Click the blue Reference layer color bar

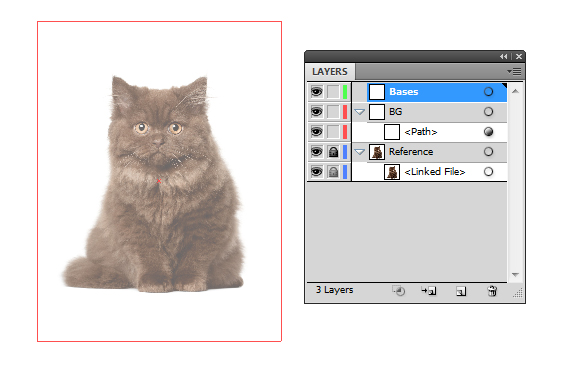click(345, 152)
